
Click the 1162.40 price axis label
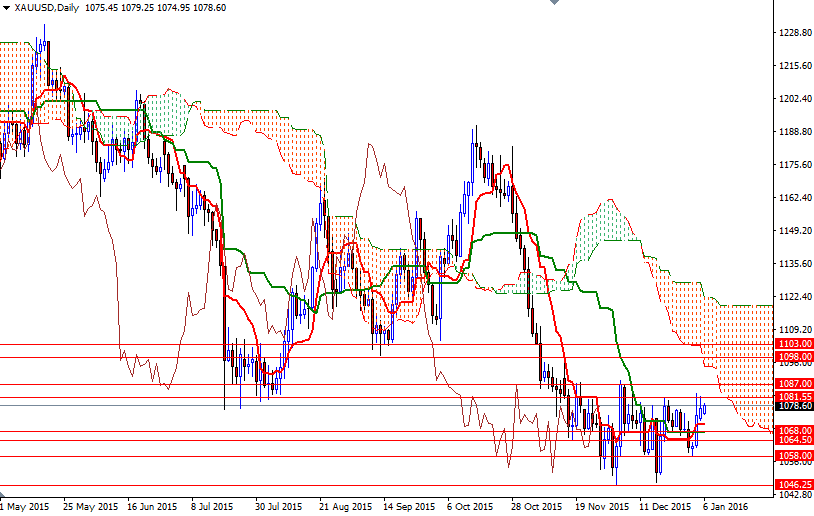(794, 198)
